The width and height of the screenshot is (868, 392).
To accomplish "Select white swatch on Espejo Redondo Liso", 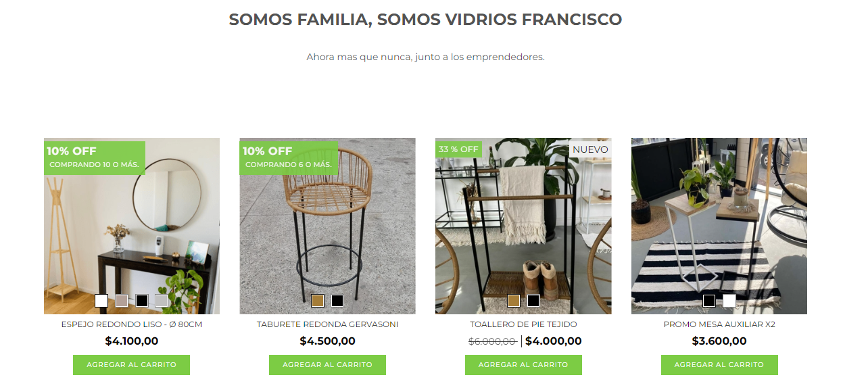I will pyautogui.click(x=101, y=301).
